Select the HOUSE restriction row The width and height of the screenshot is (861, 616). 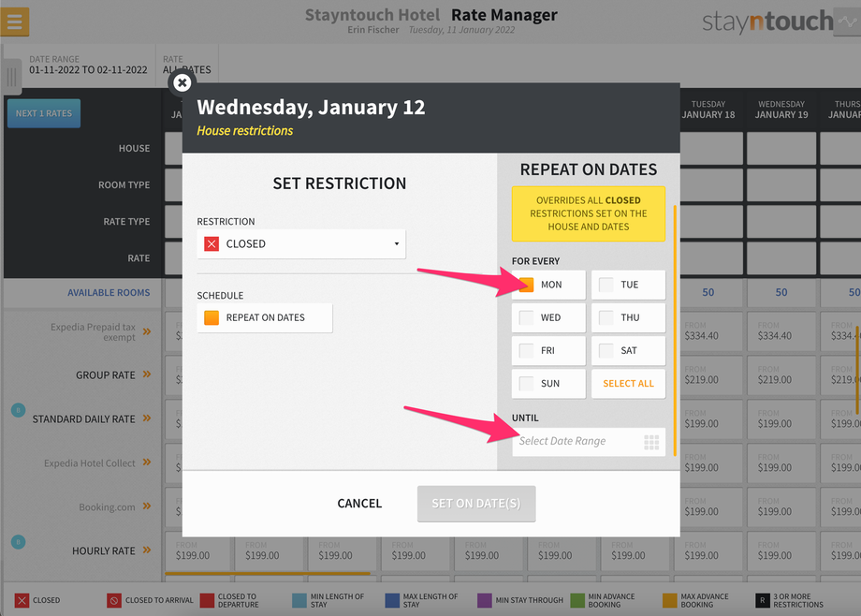(x=134, y=148)
